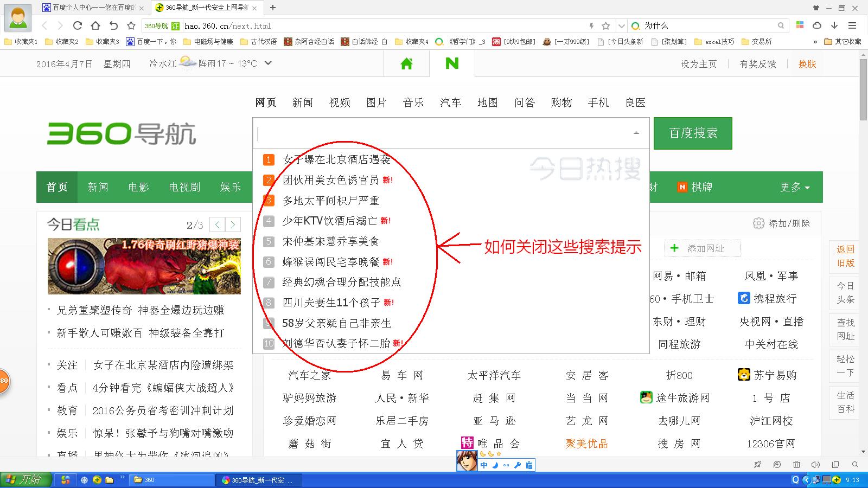Show next 今日看点 page arrow
868x488 pixels.
coord(233,224)
